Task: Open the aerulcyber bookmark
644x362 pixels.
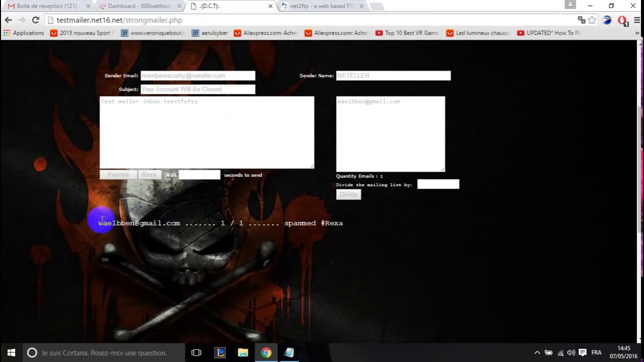Action: [210, 33]
